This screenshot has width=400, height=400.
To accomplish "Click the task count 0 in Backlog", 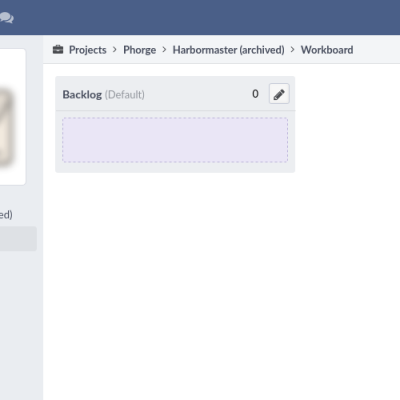I will 255,94.
